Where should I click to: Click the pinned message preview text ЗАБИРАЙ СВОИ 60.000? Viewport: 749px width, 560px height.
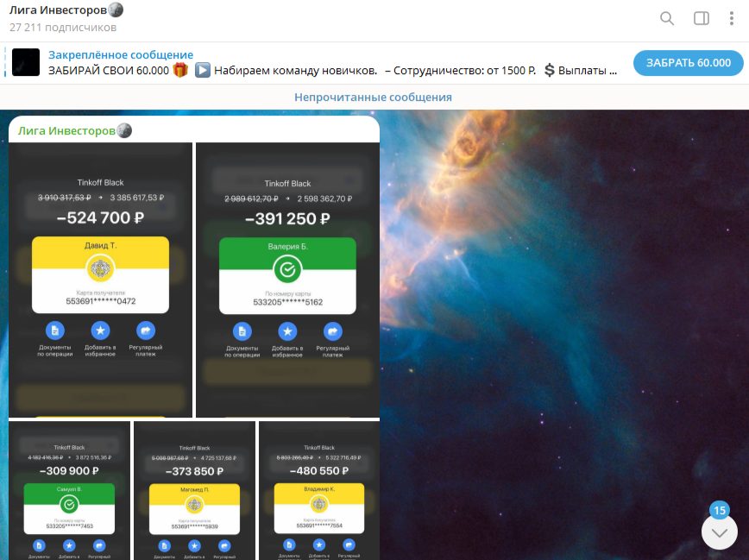click(109, 71)
